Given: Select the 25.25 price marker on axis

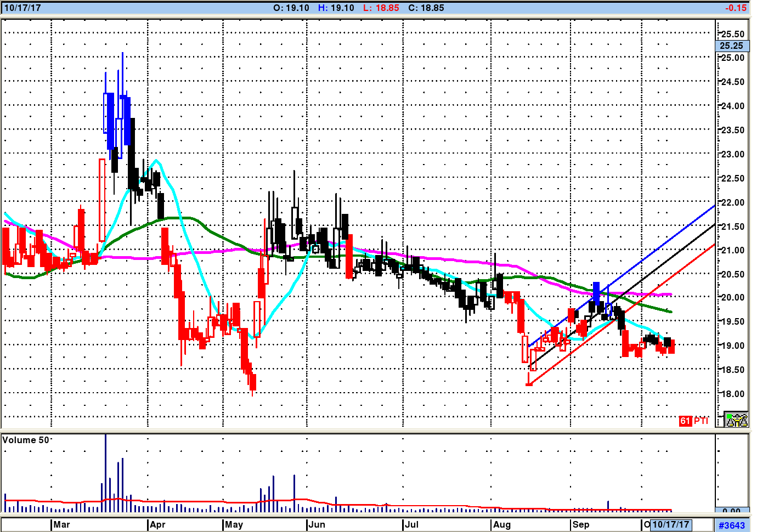Looking at the screenshot, I should click(x=731, y=46).
